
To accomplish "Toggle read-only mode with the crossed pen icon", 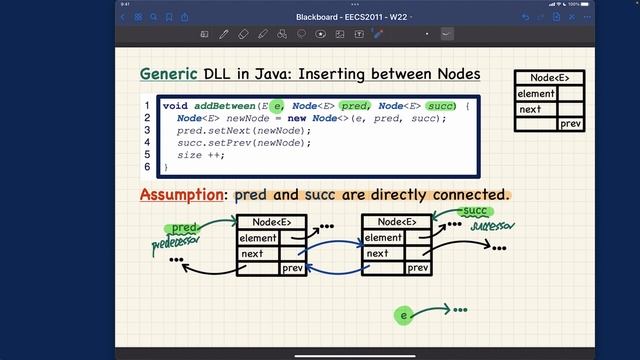I will point(572,17).
